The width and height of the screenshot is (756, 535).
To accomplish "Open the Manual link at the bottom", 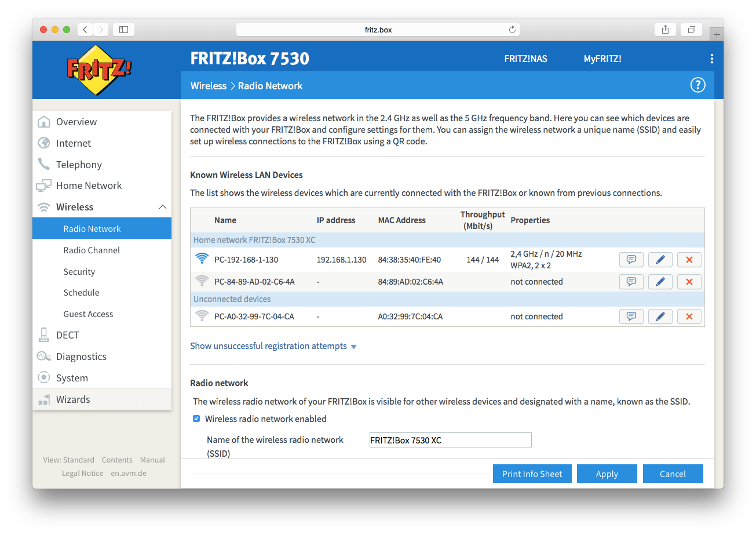I will (x=152, y=460).
